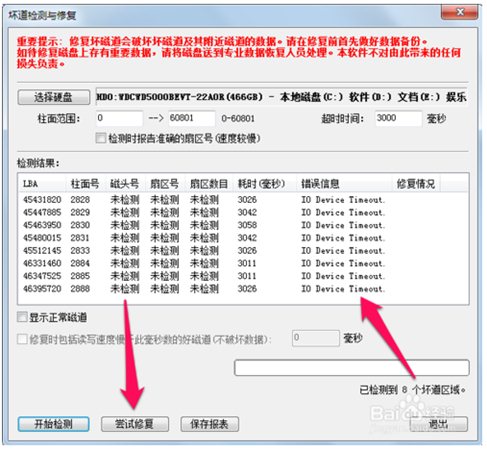The image size is (487, 450).
Task: Click the 错误信息 column header
Action: coord(344,184)
